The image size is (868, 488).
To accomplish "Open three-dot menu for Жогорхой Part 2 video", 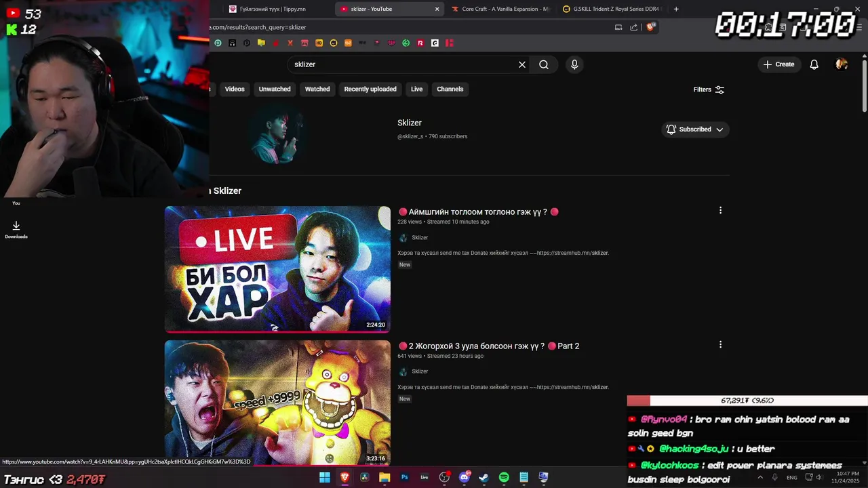I will (x=720, y=345).
